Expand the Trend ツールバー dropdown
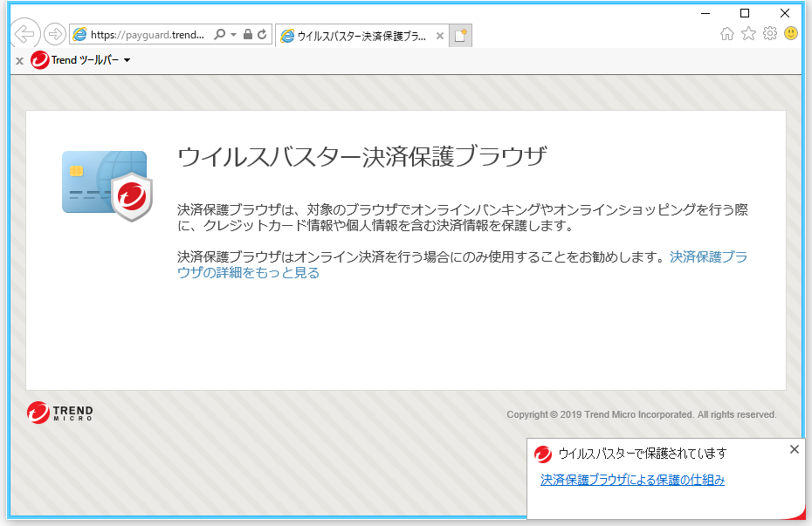The width and height of the screenshot is (812, 526). [x=127, y=60]
